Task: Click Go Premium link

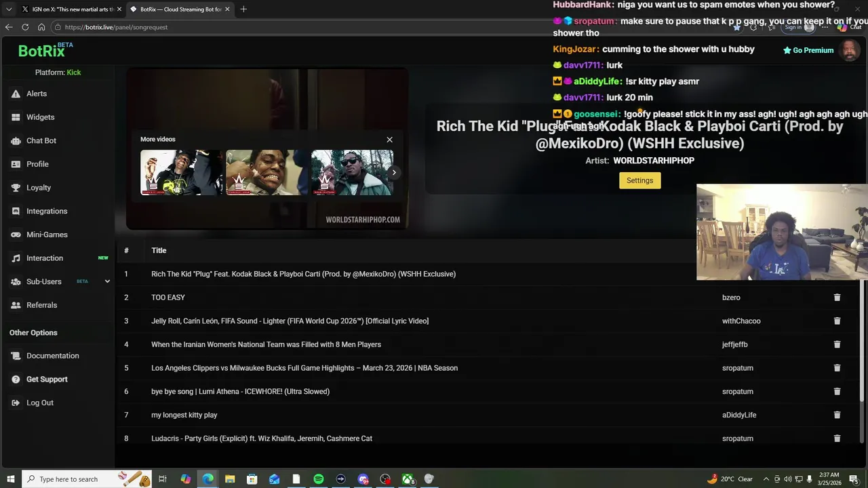Action: 808,50
